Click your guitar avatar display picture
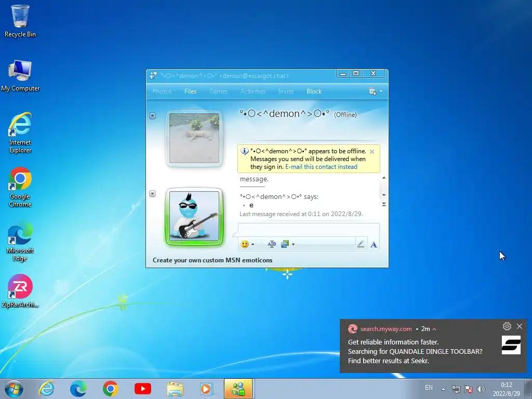Image resolution: width=532 pixels, height=399 pixels. 194,216
